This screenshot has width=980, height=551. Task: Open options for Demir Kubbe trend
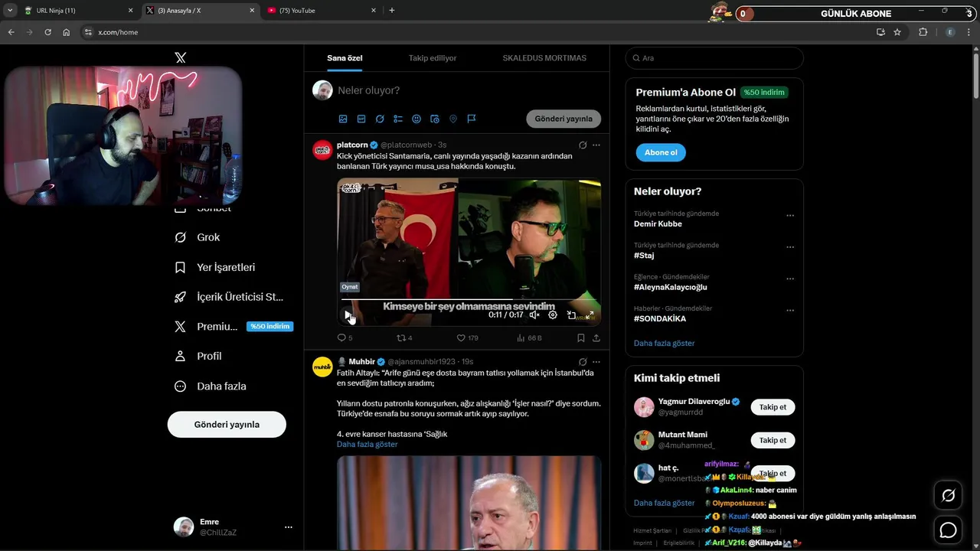pyautogui.click(x=790, y=216)
